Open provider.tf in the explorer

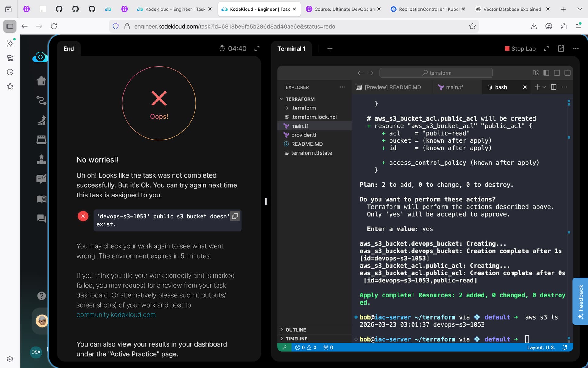click(303, 135)
